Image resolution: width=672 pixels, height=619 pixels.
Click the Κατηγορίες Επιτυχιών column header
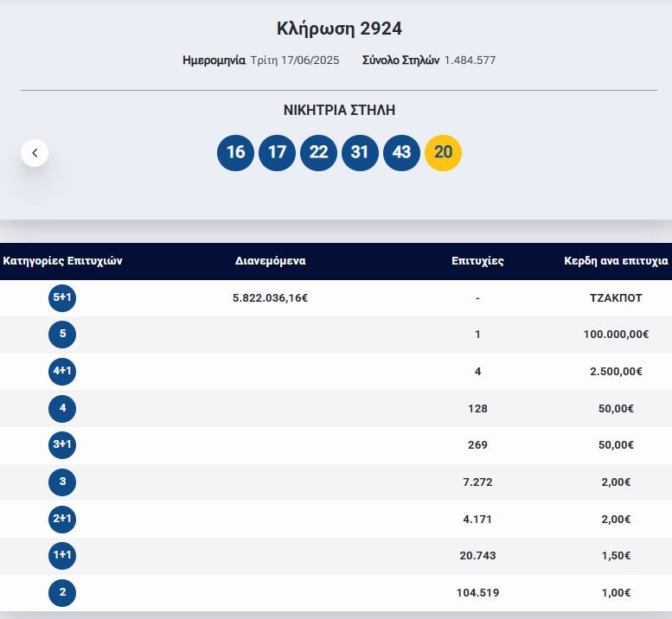tap(63, 261)
